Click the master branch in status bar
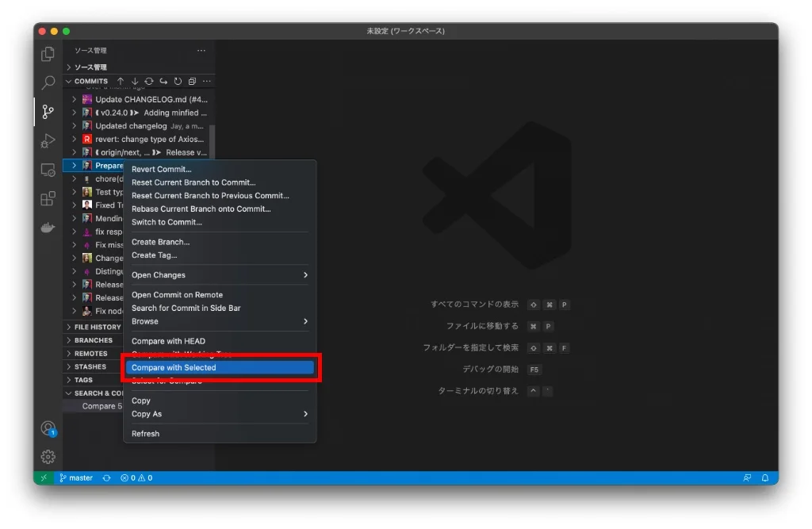 point(76,478)
